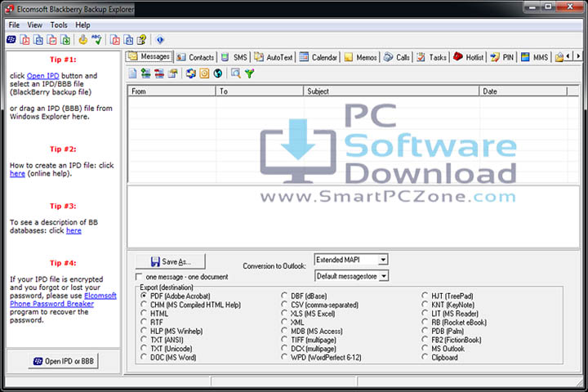Screen dimensions: 588x392
Task: Open the Help menu
Action: pyautogui.click(x=82, y=25)
